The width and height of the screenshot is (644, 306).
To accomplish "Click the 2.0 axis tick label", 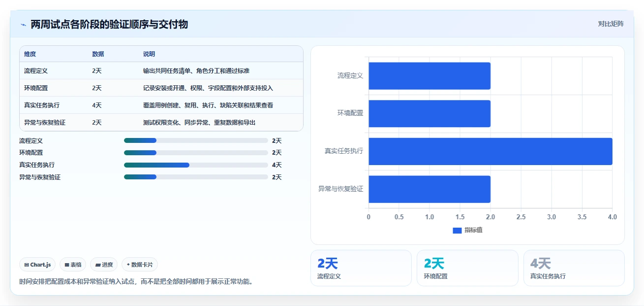I will [x=491, y=217].
